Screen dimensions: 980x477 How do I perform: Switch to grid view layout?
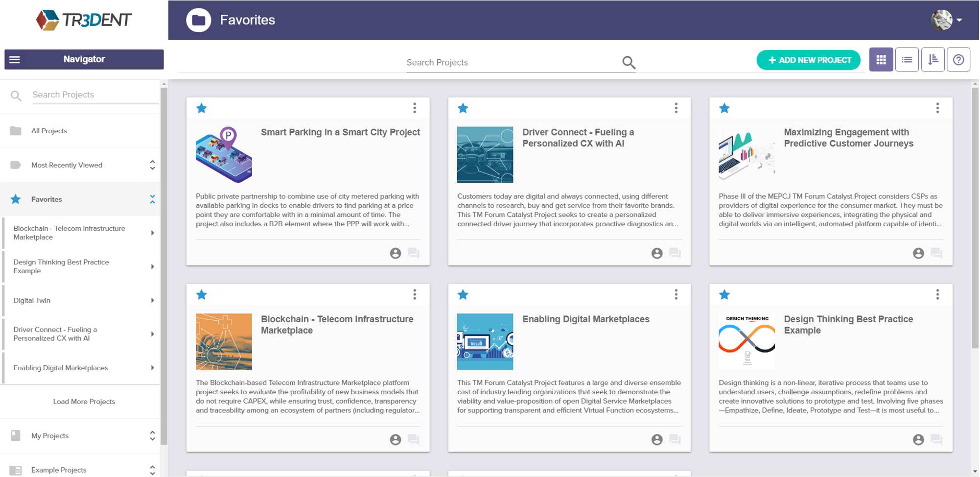coord(881,60)
